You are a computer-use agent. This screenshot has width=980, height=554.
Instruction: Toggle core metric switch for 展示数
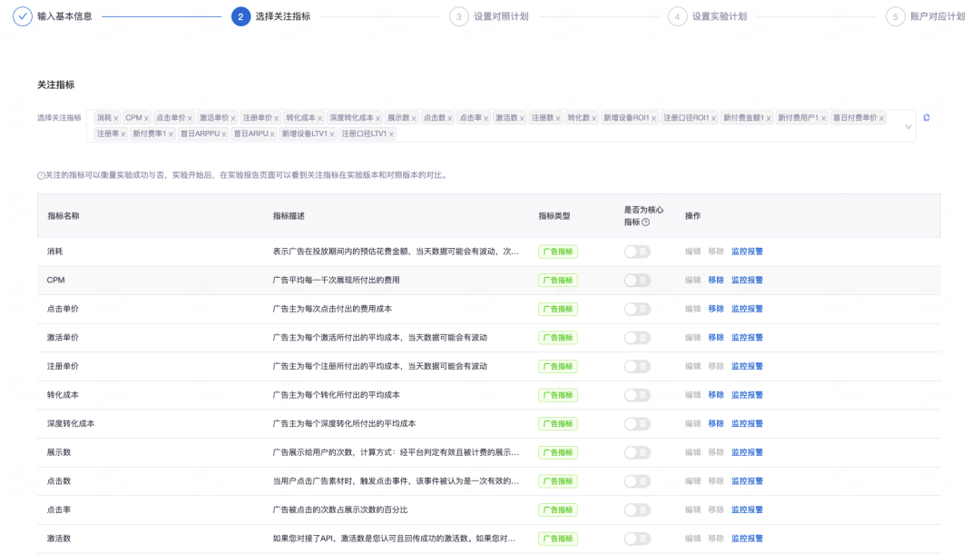[x=637, y=452]
